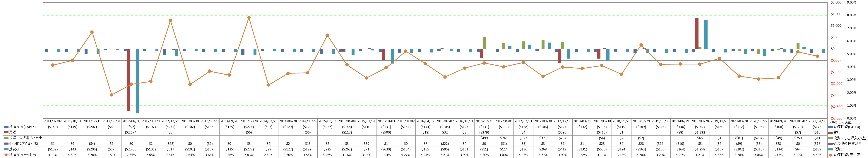868x158 pixels.
Task: Select the 2021/04/03 column header
Action: 817,121
